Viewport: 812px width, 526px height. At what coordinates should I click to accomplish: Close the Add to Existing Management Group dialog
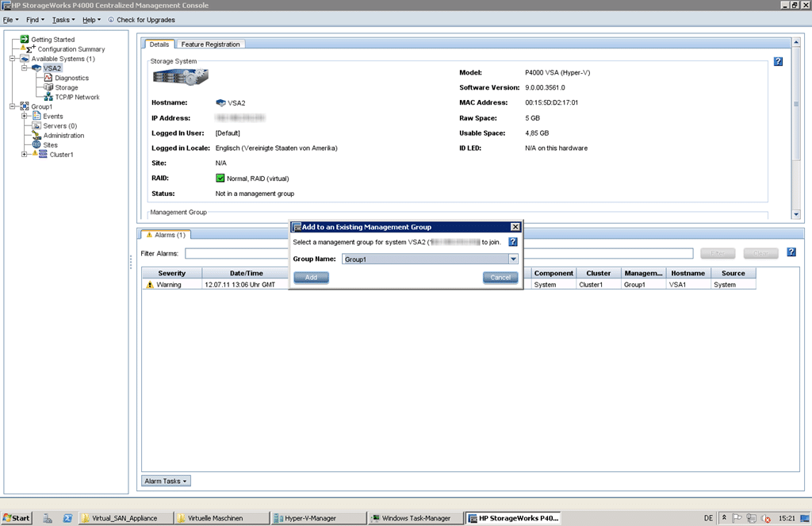pyautogui.click(x=515, y=227)
